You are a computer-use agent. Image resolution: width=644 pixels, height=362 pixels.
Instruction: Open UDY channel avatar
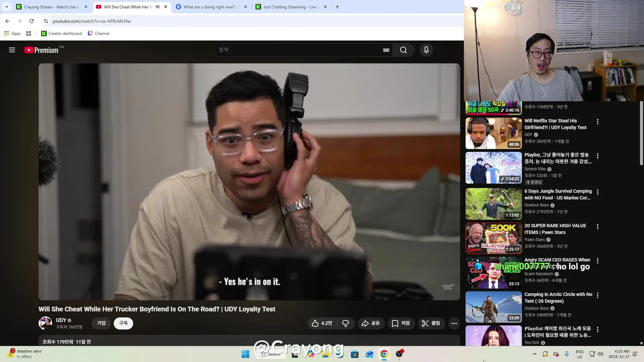pyautogui.click(x=45, y=323)
